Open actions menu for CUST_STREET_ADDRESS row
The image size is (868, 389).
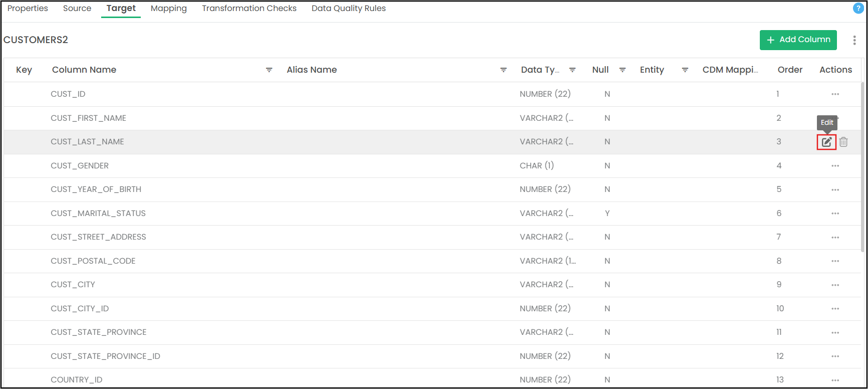coord(835,238)
